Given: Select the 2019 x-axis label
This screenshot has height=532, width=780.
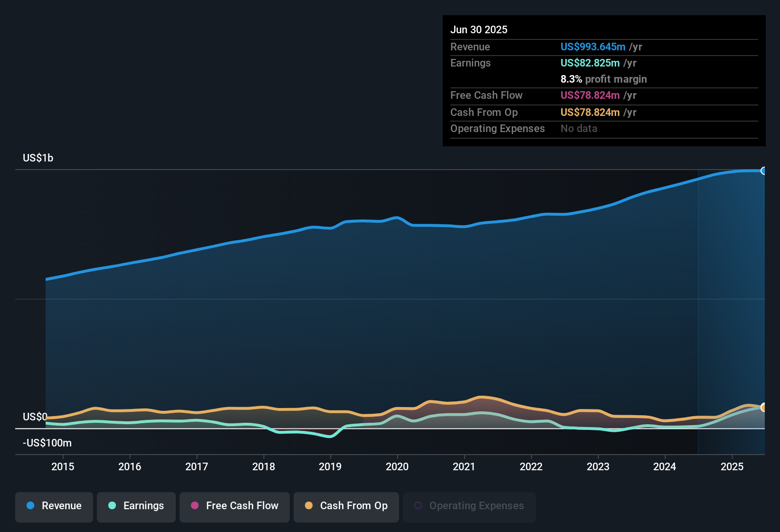Looking at the screenshot, I should tap(330, 466).
